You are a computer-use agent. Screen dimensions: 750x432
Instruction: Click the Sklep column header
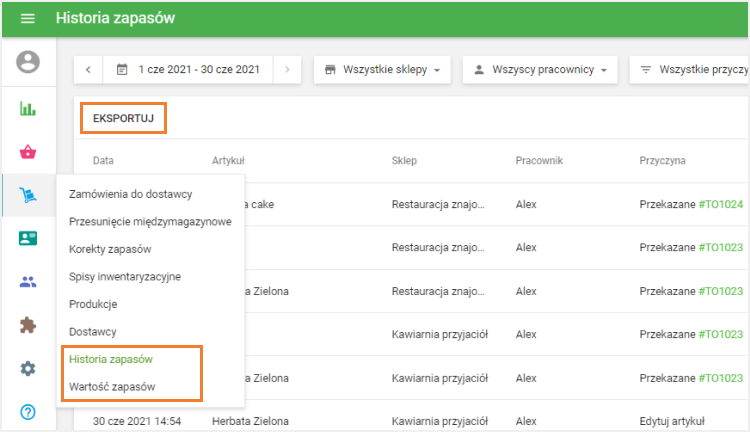click(x=404, y=160)
